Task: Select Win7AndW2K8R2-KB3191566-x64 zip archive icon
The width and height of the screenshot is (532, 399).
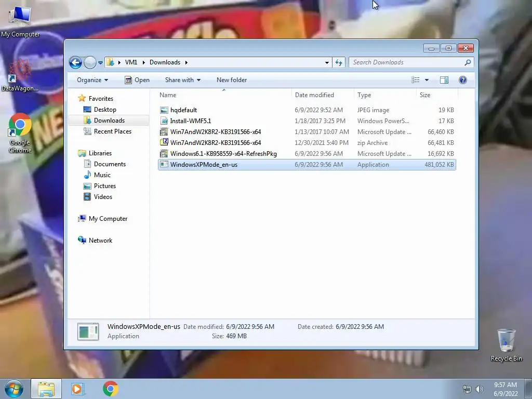Action: click(164, 142)
